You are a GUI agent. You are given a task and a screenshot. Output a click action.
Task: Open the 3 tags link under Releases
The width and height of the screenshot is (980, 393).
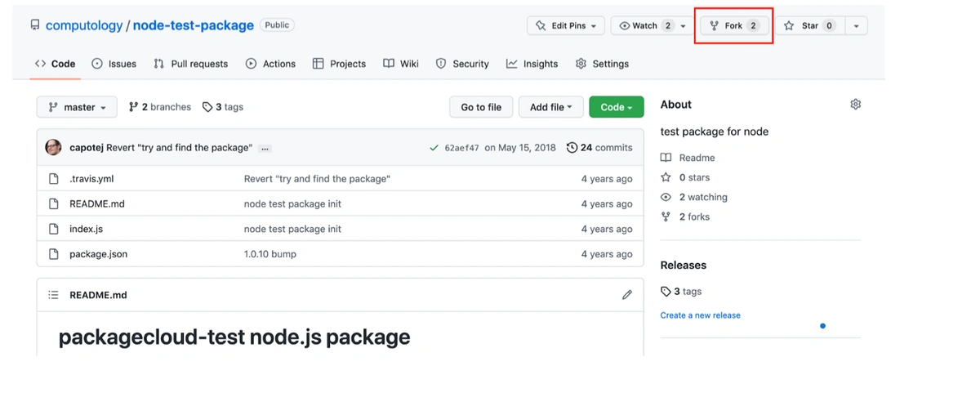coord(681,292)
